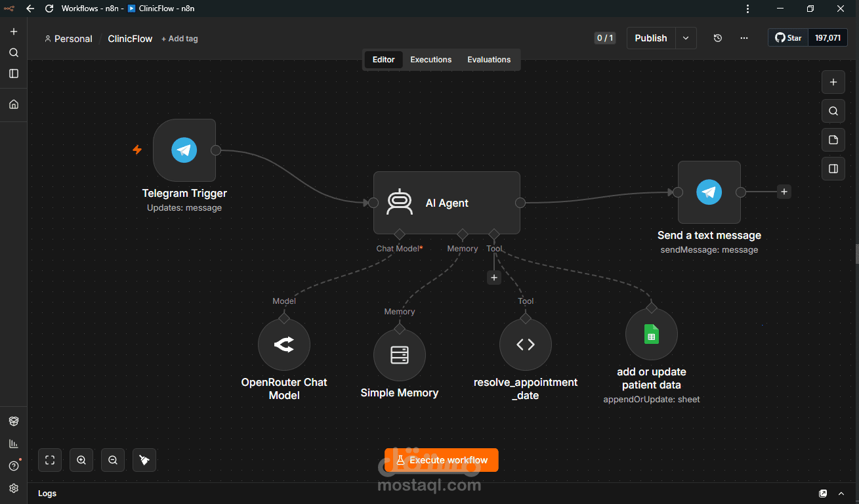859x504 pixels.
Task: Click the AI Agent Tool connector diamond
Action: [494, 234]
